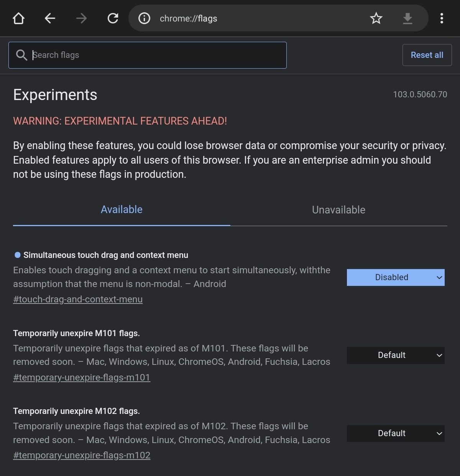Open the Disabled dropdown for Simultaneous touch drag
This screenshot has height=476, width=460.
tap(395, 277)
